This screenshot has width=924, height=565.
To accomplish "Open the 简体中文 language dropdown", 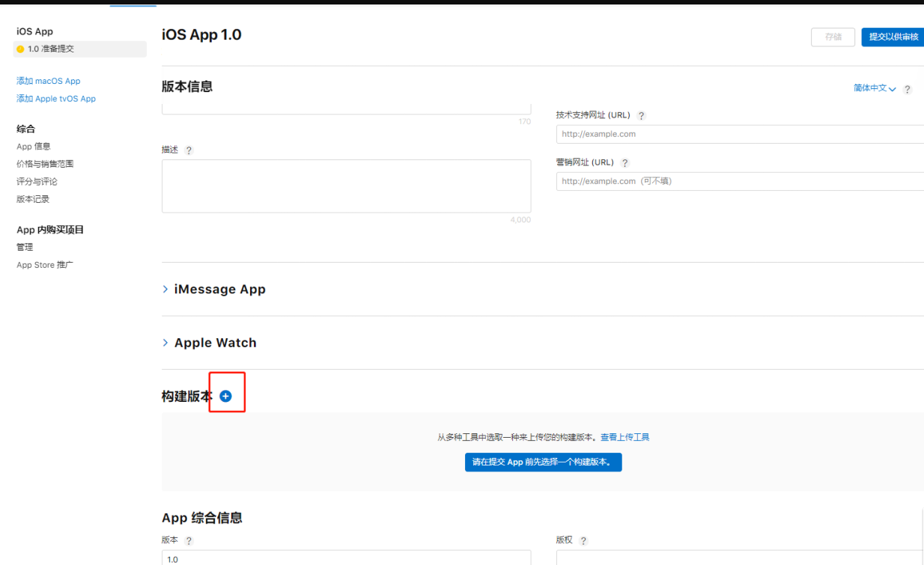I will pos(875,88).
